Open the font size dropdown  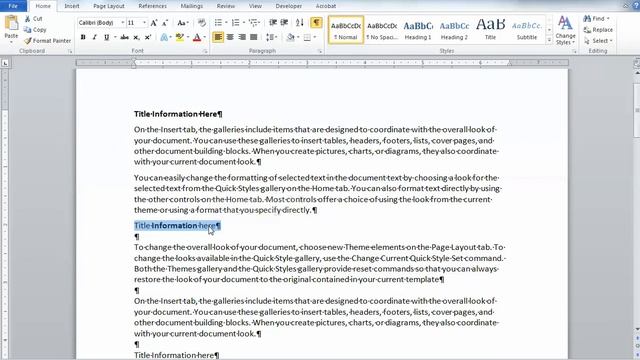(144, 23)
